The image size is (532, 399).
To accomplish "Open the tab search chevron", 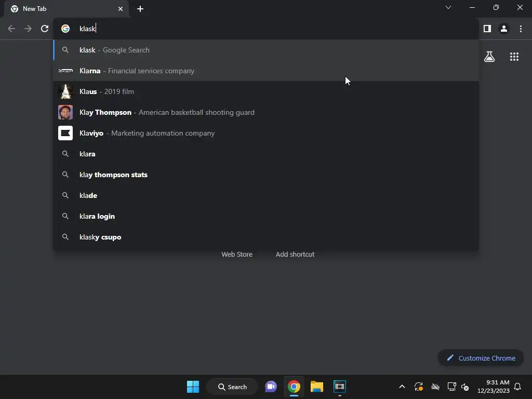I will 448,7.
